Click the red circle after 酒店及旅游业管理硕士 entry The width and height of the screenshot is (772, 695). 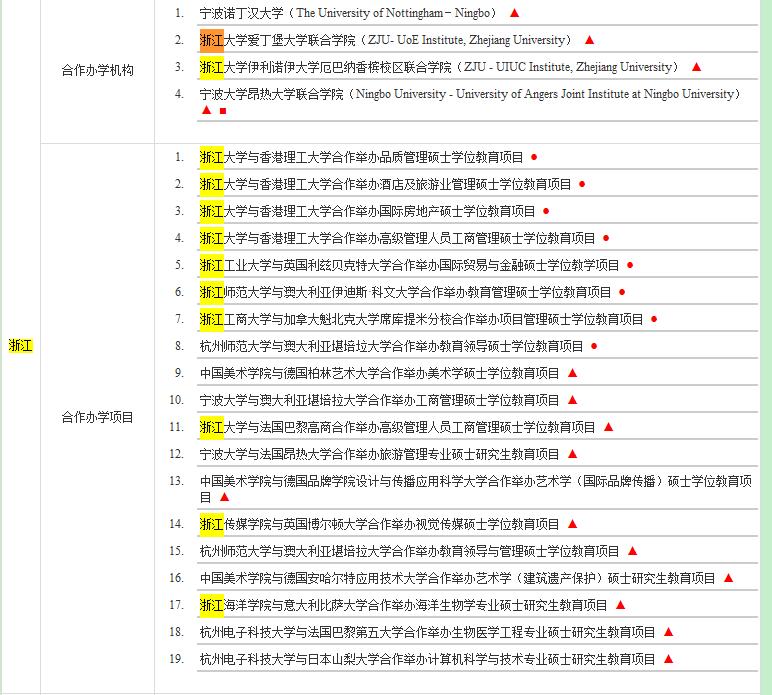(x=582, y=184)
